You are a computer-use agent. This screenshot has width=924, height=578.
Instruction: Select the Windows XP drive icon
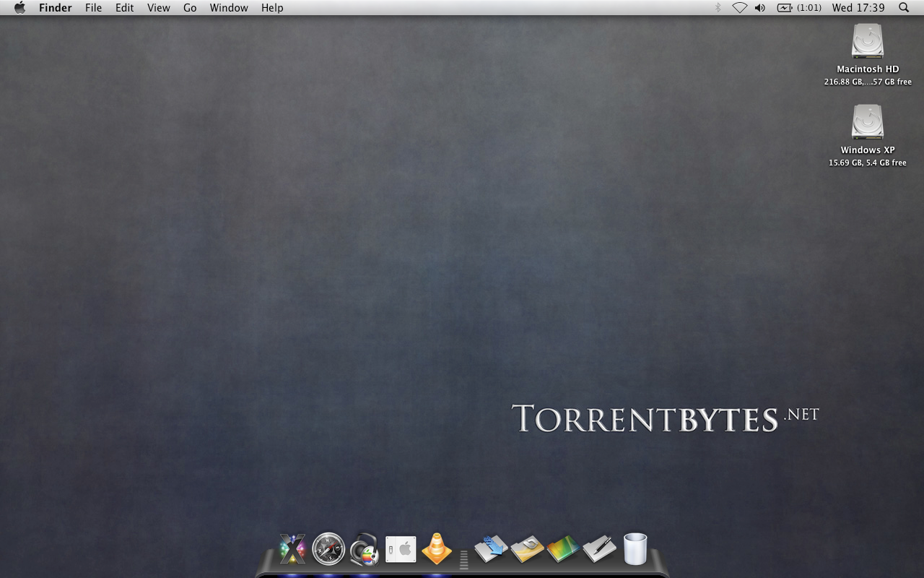867,122
